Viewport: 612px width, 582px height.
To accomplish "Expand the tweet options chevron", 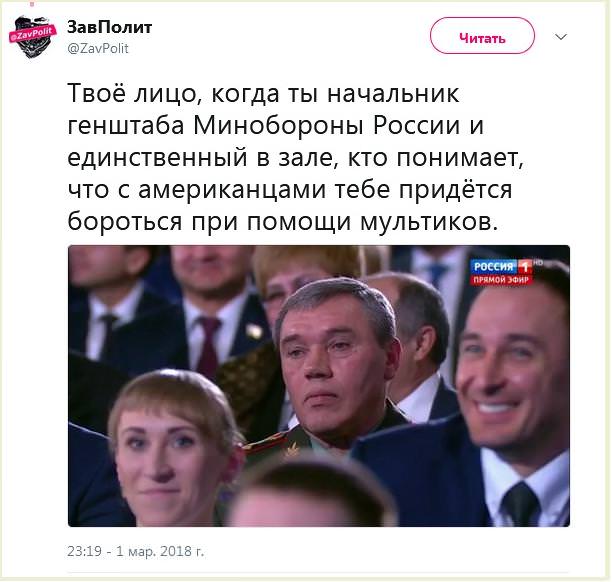I will (x=561, y=37).
